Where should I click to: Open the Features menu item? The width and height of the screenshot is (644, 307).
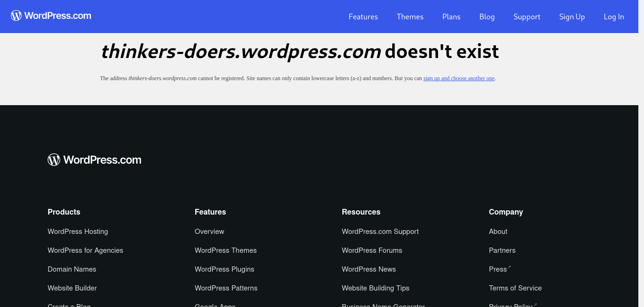[x=363, y=17]
